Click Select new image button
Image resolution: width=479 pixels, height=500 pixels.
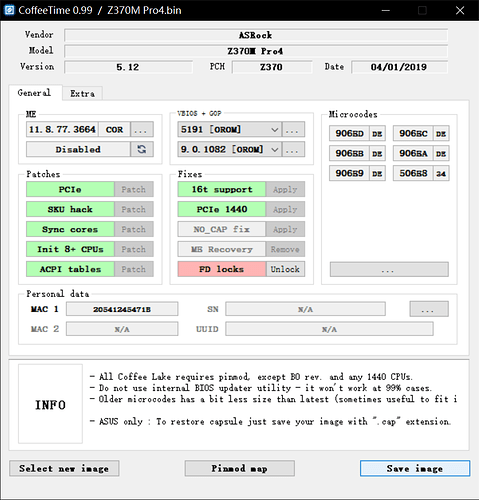(x=64, y=468)
